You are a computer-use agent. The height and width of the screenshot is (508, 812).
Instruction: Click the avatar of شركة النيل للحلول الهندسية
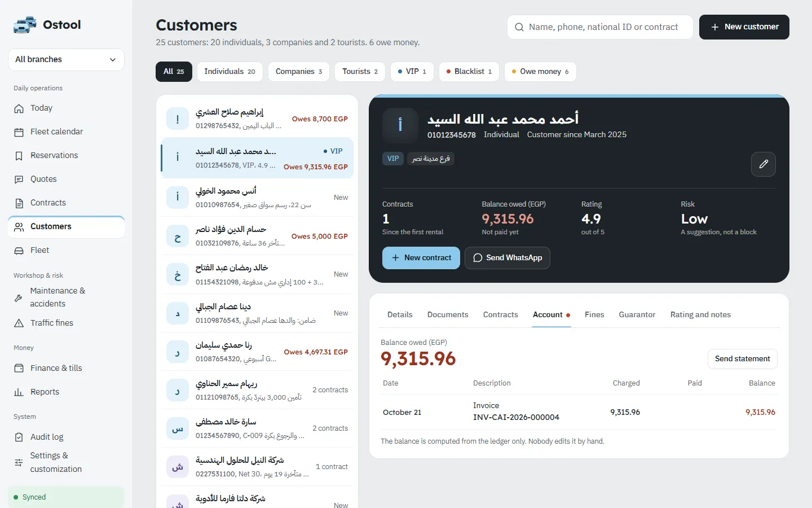click(178, 467)
